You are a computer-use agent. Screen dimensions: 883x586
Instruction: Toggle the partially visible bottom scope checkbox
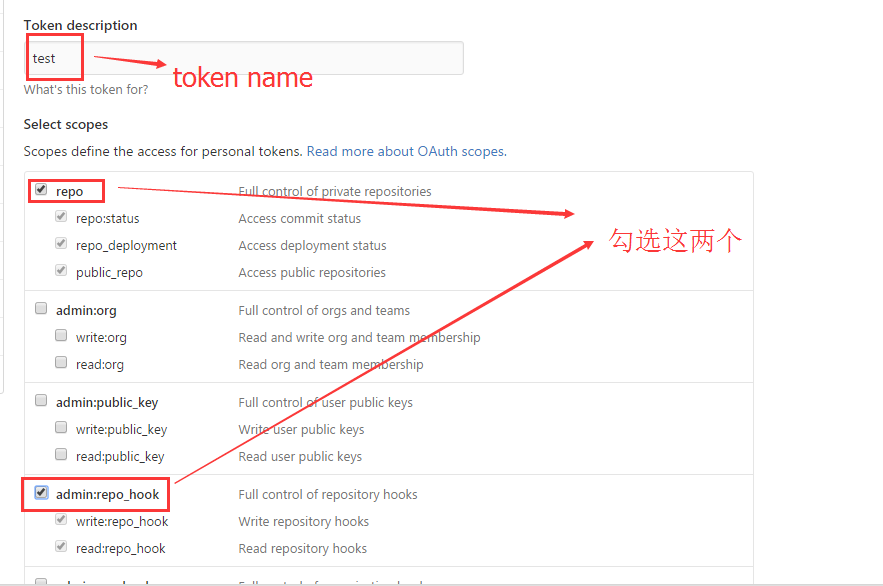tap(40, 580)
